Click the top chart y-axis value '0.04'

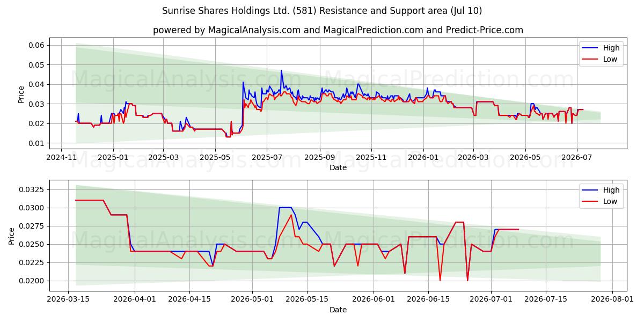coord(36,84)
